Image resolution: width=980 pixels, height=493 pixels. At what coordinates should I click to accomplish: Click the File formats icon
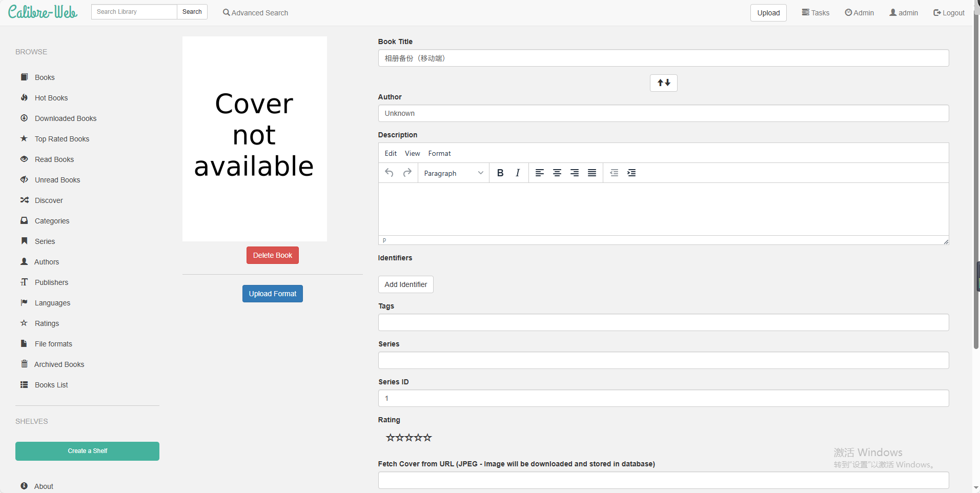pyautogui.click(x=24, y=343)
